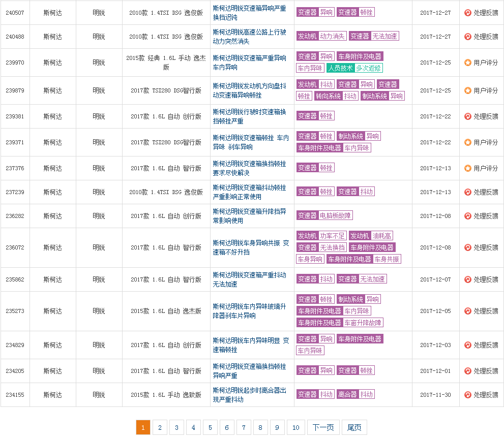504x440 pixels.
Task: Click the orange star icon in row 239970
Action: coord(468,62)
